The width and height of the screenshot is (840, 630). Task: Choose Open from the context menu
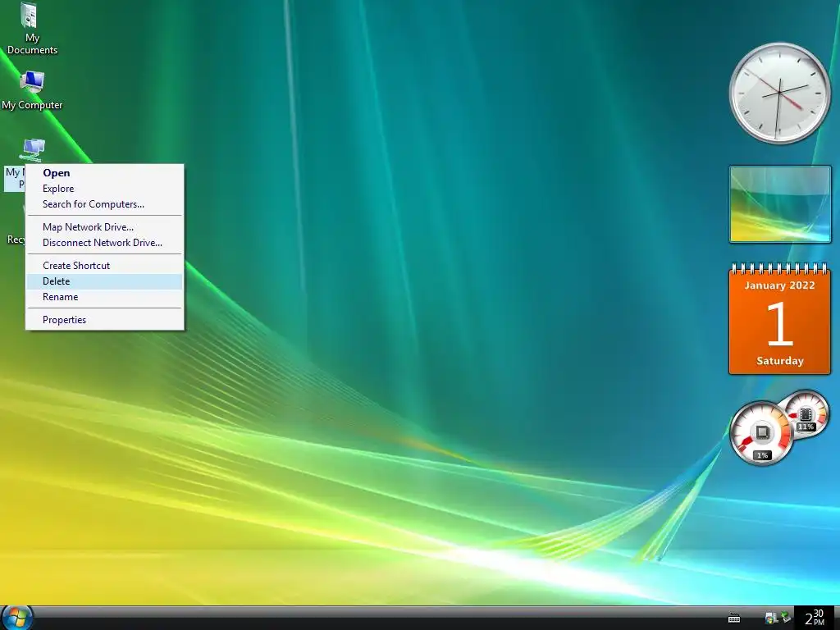point(104,173)
